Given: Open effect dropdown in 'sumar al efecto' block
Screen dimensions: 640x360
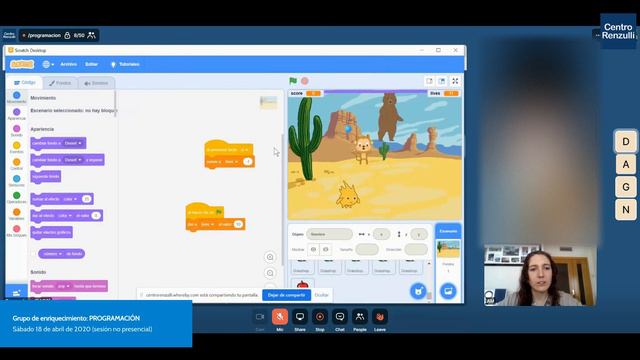Looking at the screenshot, I should pyautogui.click(x=69, y=199).
